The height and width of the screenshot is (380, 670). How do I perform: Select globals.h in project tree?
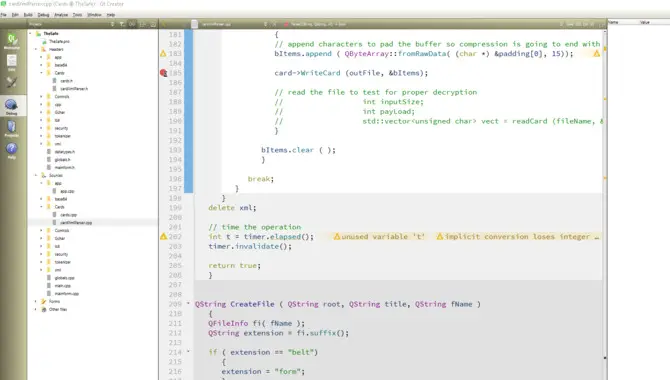pyautogui.click(x=62, y=159)
